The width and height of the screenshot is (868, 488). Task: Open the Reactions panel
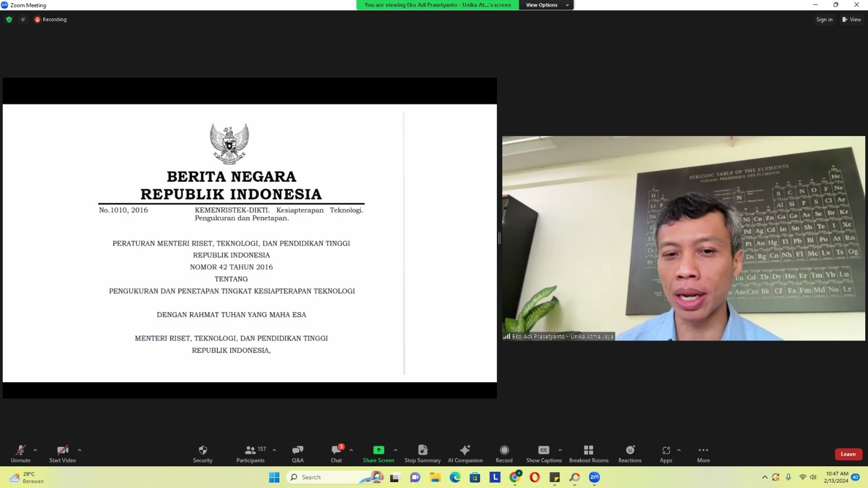[x=629, y=453]
